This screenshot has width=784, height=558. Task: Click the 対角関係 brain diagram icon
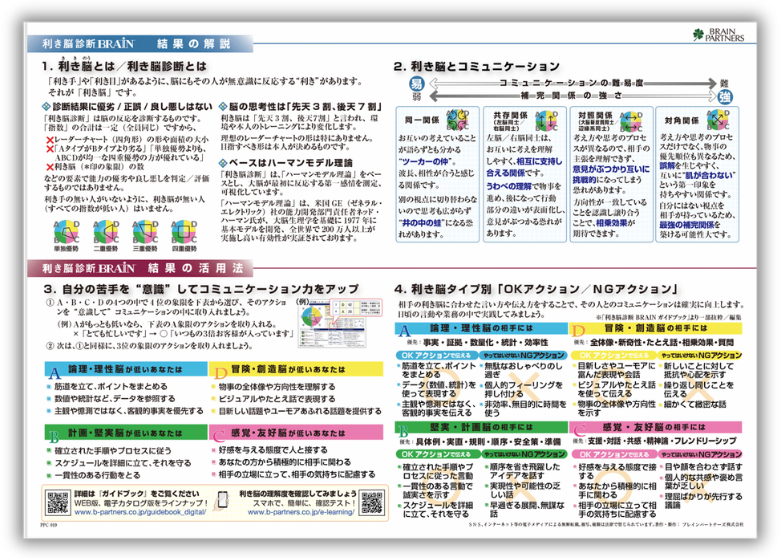tap(718, 120)
